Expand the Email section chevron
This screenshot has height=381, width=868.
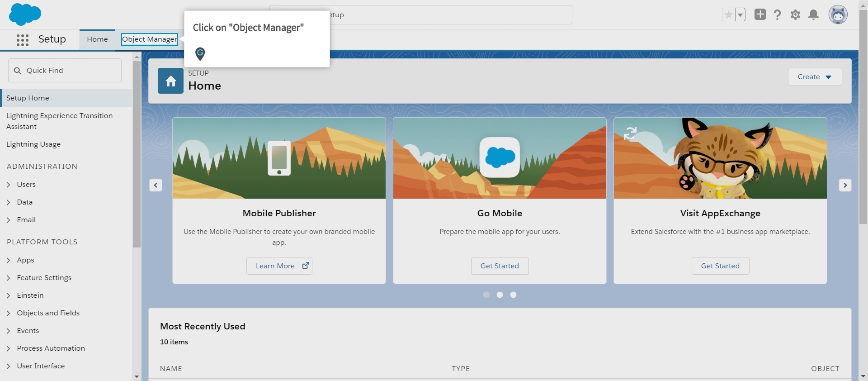click(9, 220)
